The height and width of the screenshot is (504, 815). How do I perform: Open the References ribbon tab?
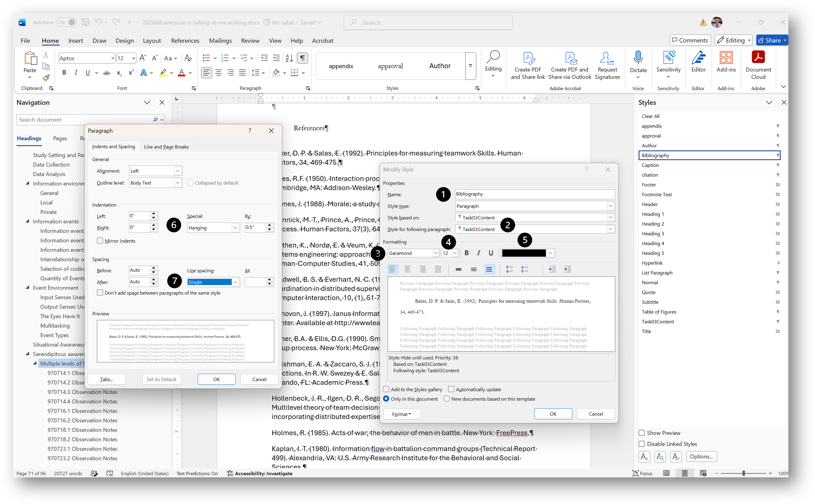[x=185, y=41]
